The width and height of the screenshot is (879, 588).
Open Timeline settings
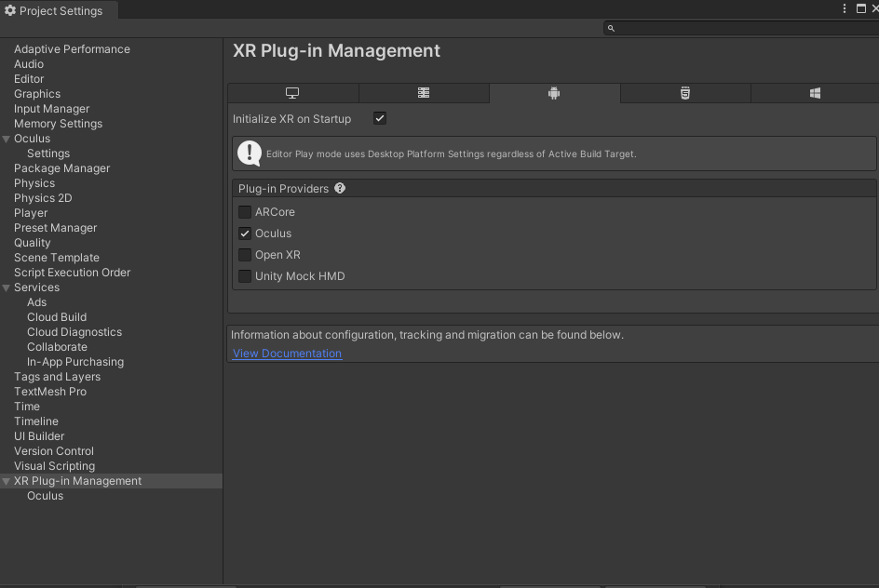(x=36, y=421)
